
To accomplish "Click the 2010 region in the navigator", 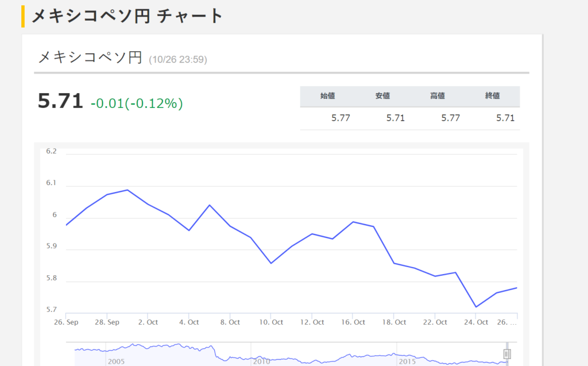I will pyautogui.click(x=261, y=361).
